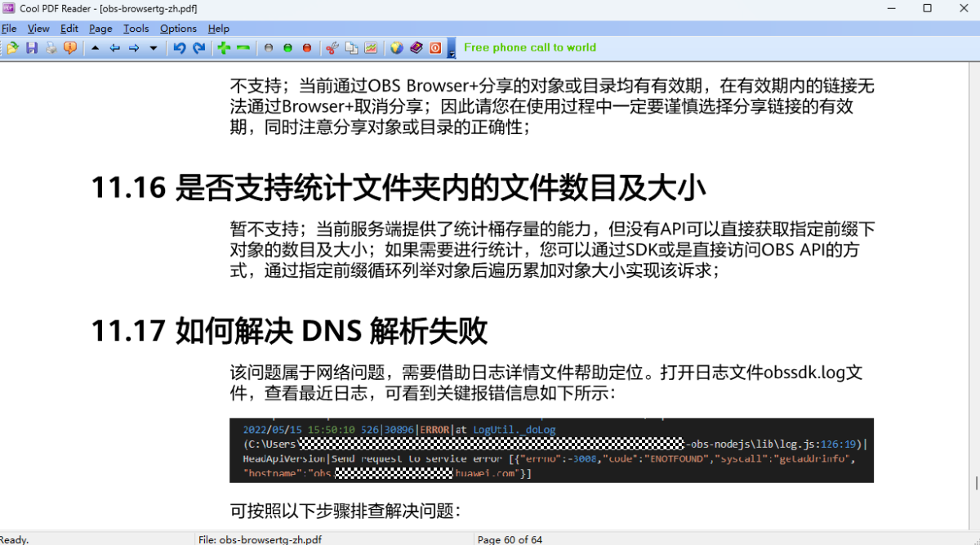Rotate the page counterclockwise
Screen dimensions: 980x545
[x=180, y=48]
